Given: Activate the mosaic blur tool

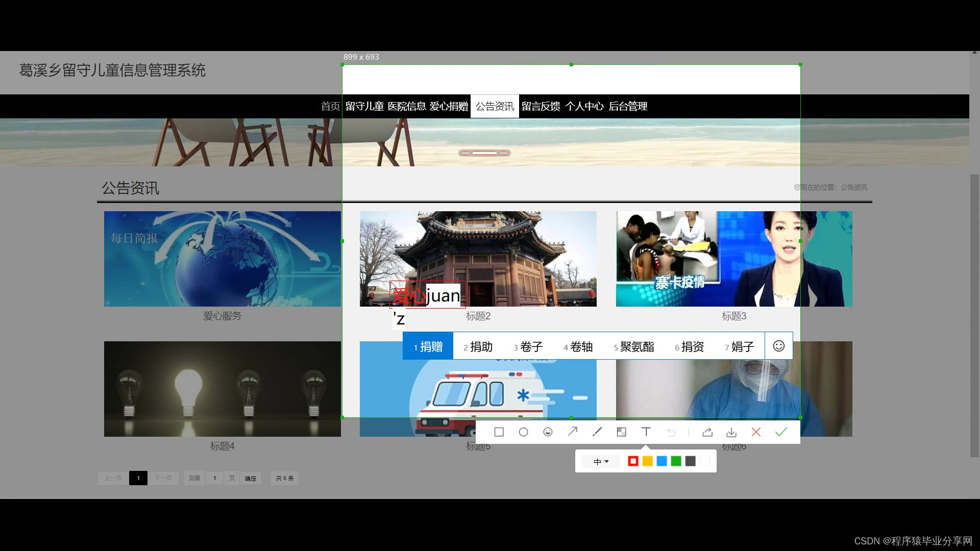Looking at the screenshot, I should click(621, 432).
